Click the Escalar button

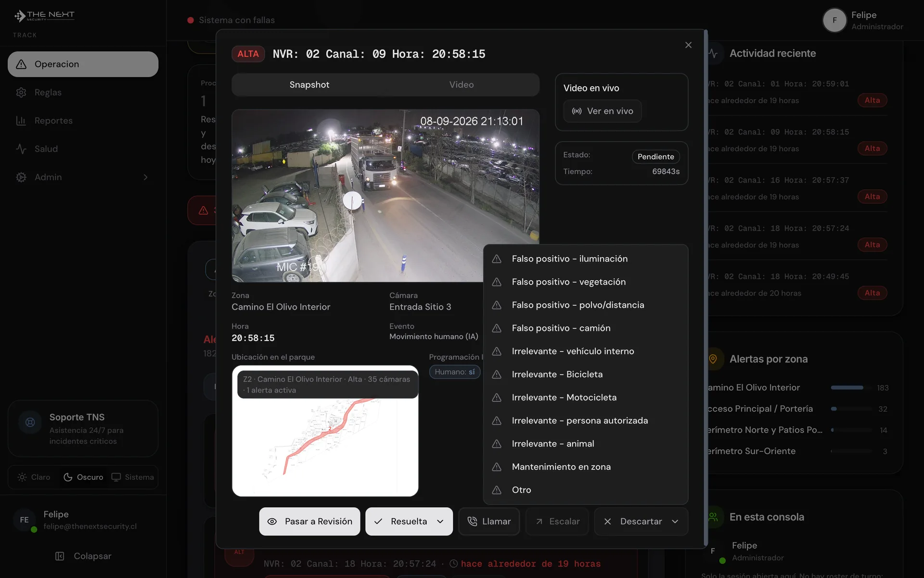pyautogui.click(x=557, y=522)
